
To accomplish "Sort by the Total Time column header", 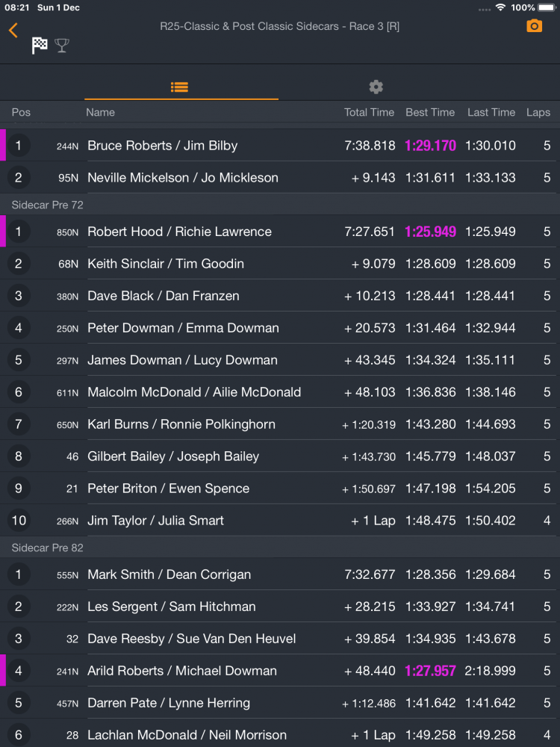I will click(x=369, y=112).
